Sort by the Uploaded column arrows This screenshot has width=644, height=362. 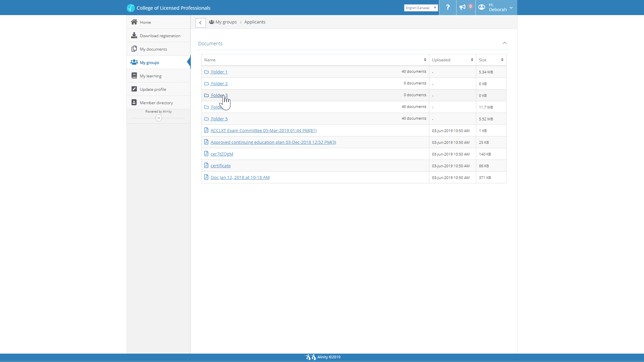(472, 60)
